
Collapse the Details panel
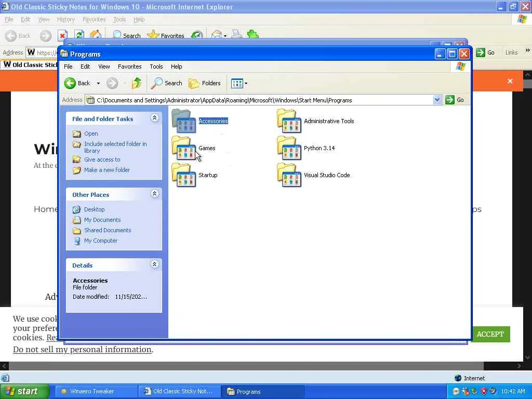(x=154, y=264)
